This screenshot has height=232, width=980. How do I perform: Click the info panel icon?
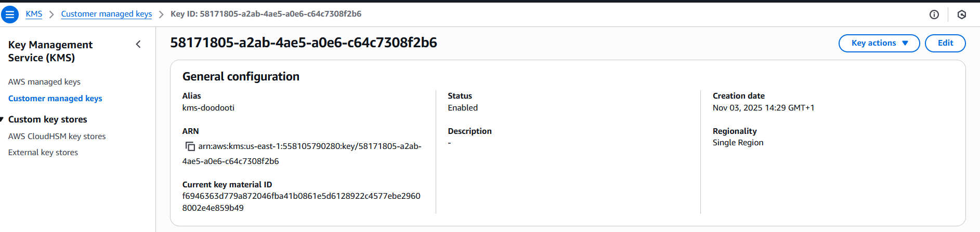coord(934,15)
